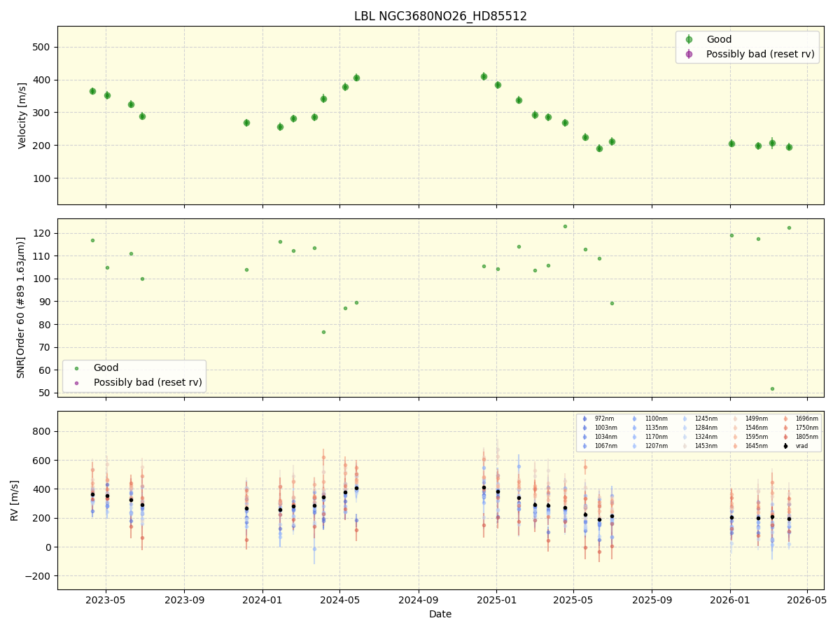Click the 50 tick on SNR axis

pos(46,393)
